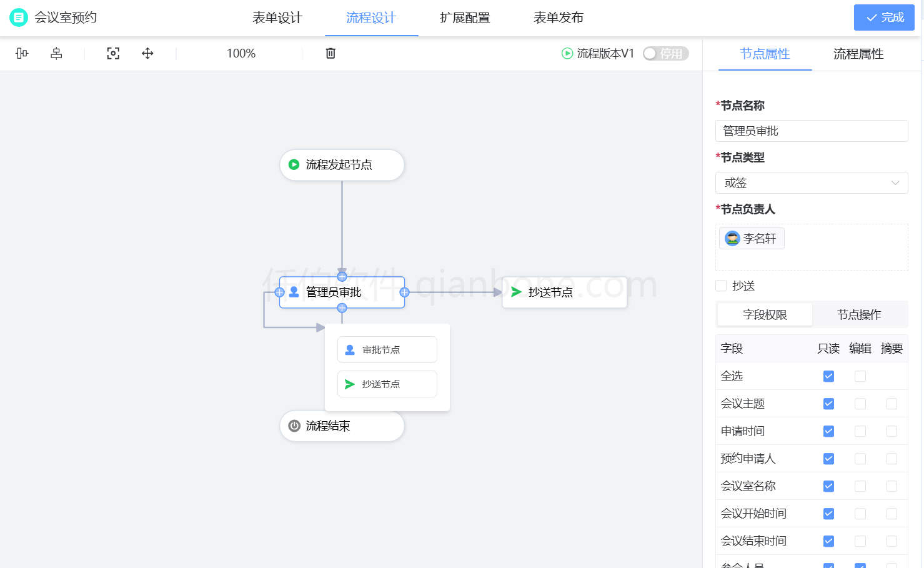The width and height of the screenshot is (924, 568).
Task: Click the horizontal distribute layout icon
Action: point(56,53)
